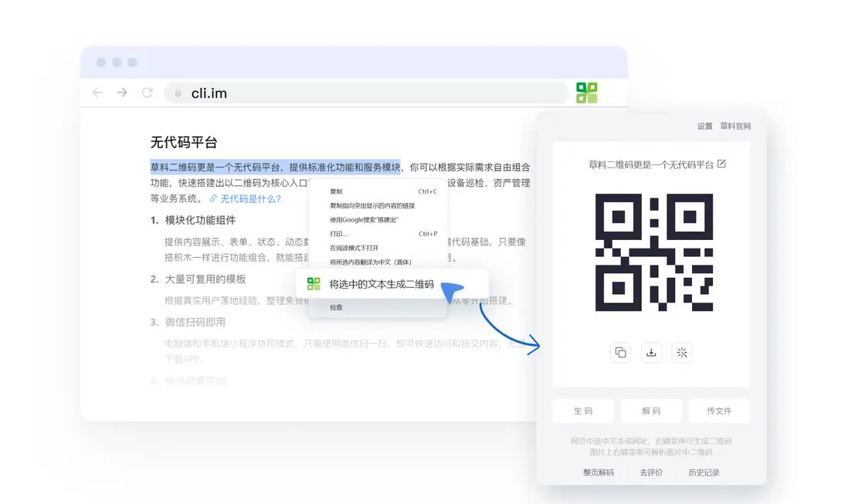The height and width of the screenshot is (504, 848).
Task: Select 将选中的文本生成二维码 menu entry
Action: coord(392,284)
